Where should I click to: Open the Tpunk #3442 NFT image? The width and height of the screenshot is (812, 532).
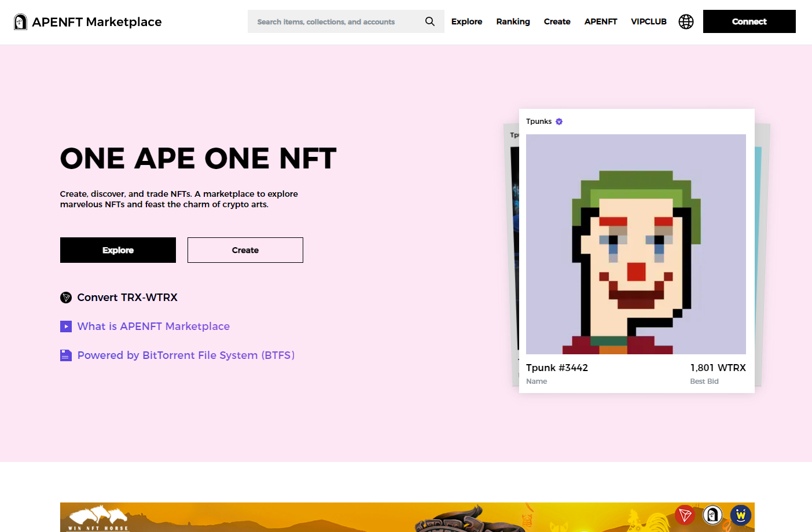635,244
